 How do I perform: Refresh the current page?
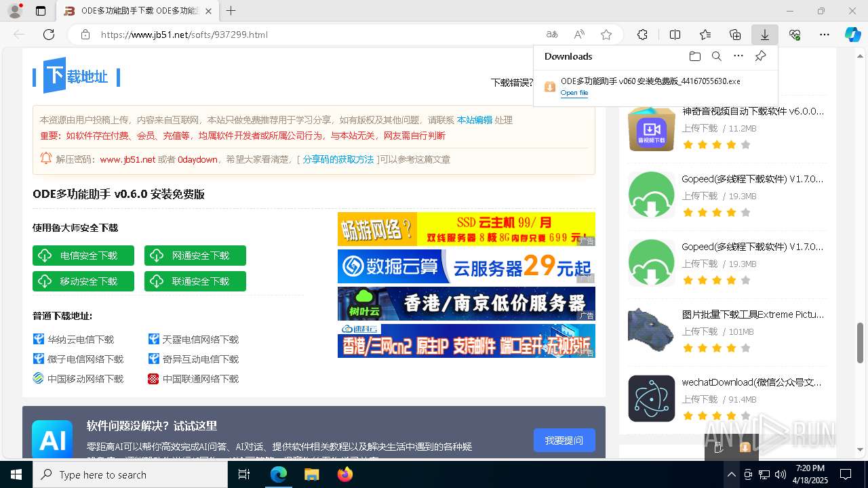coord(49,35)
